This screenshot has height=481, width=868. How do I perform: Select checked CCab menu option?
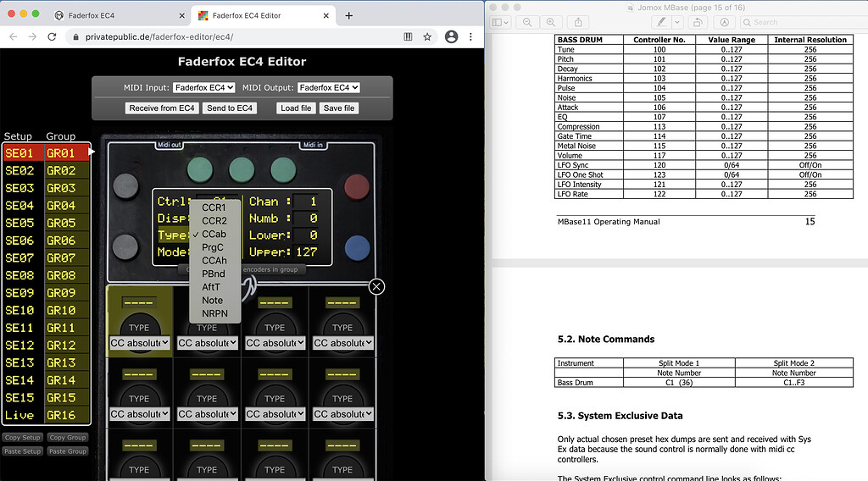pos(214,234)
